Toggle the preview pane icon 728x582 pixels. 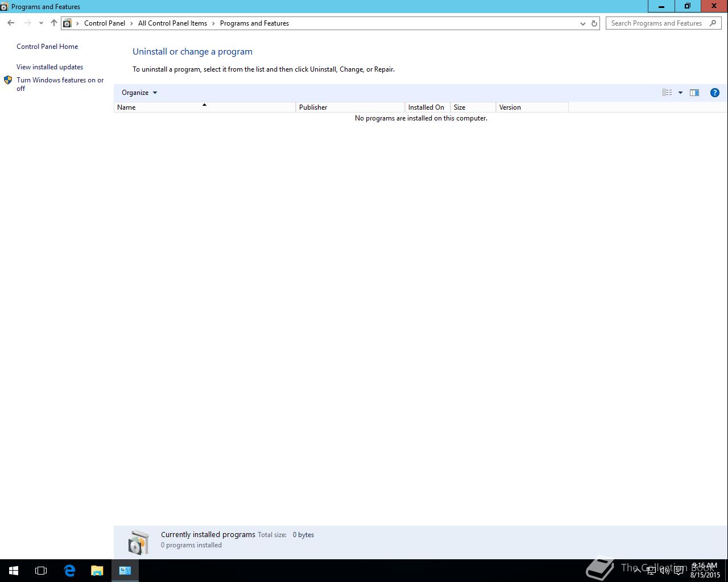694,93
